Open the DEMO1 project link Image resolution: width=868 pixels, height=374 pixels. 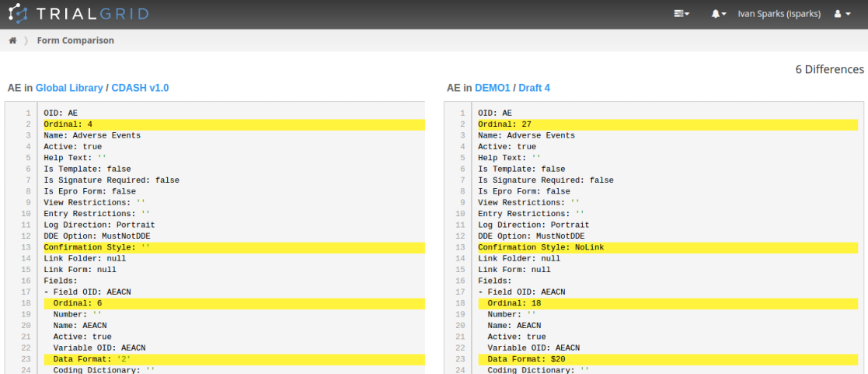click(x=492, y=88)
